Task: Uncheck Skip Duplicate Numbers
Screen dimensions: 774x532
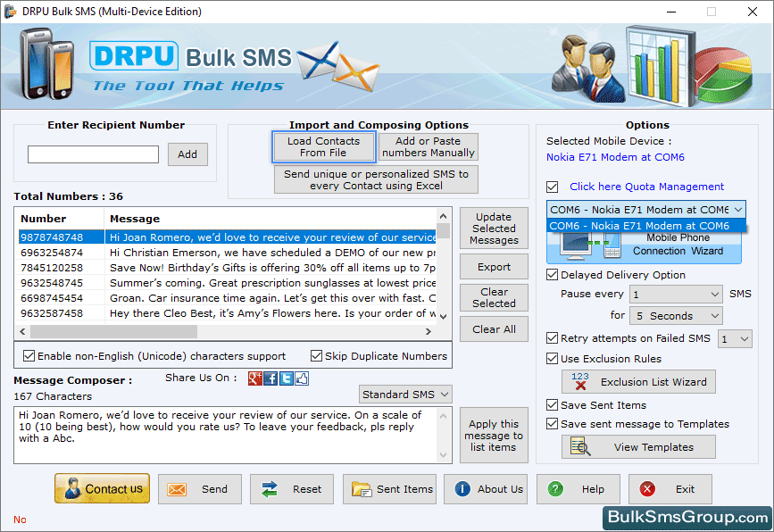Action: pos(316,356)
